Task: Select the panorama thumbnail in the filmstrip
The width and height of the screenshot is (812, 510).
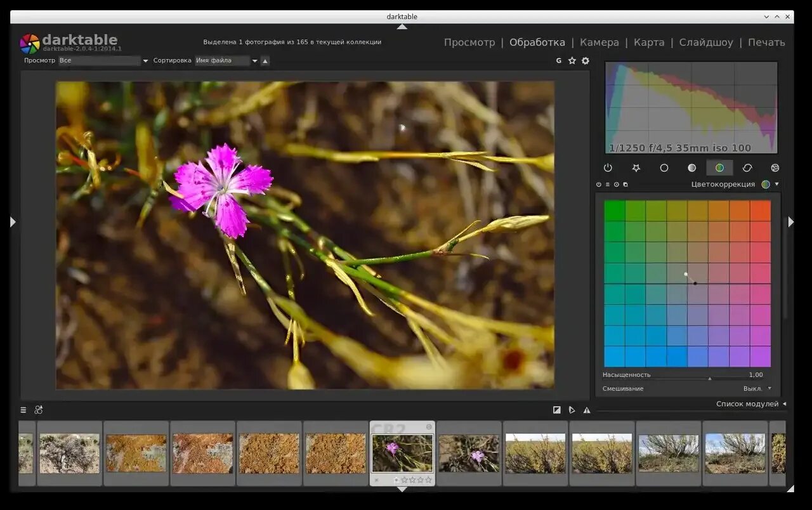Action: click(x=535, y=452)
